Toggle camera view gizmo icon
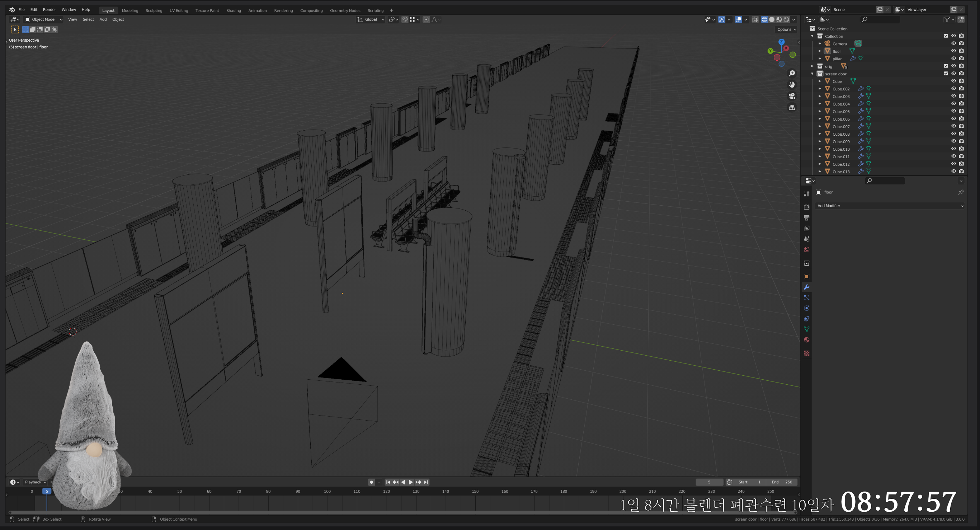This screenshot has height=530, width=980. pos(792,96)
